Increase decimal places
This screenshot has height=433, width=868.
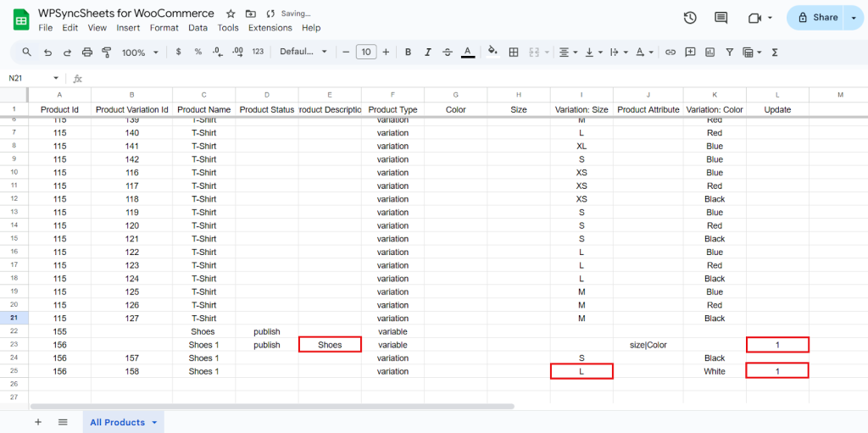pyautogui.click(x=237, y=52)
